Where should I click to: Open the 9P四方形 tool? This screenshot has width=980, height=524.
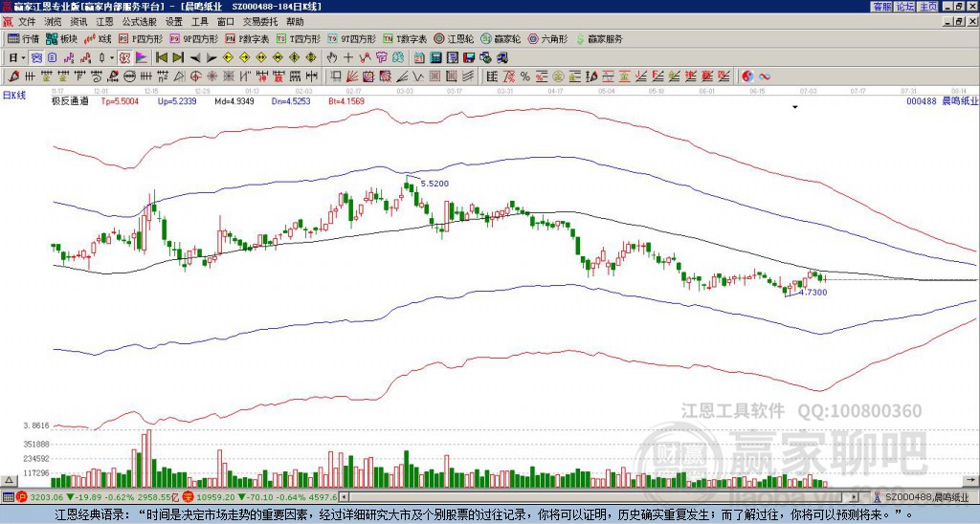pyautogui.click(x=193, y=38)
